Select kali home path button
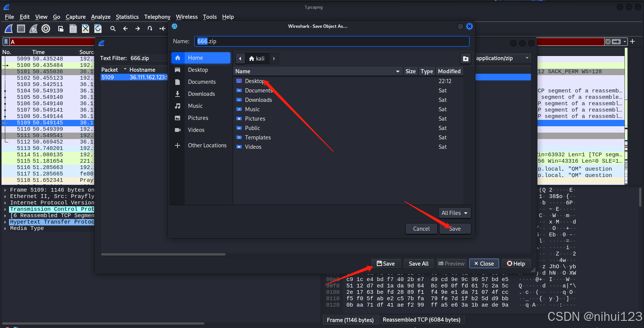The image size is (644, 328). [257, 59]
